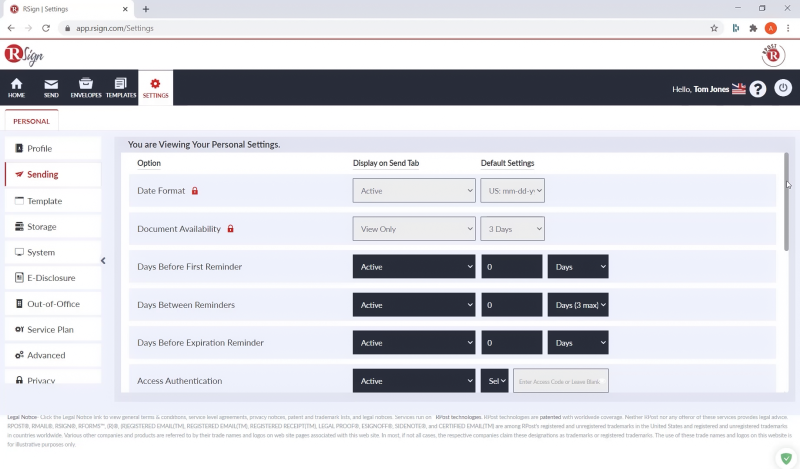The width and height of the screenshot is (800, 469).
Task: Open Document Availability View Only dropdown
Action: click(x=414, y=229)
